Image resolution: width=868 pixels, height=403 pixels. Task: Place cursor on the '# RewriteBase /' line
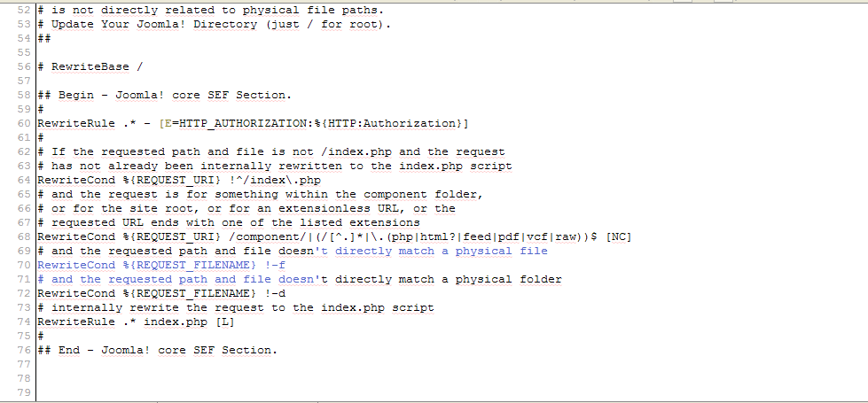coord(90,67)
